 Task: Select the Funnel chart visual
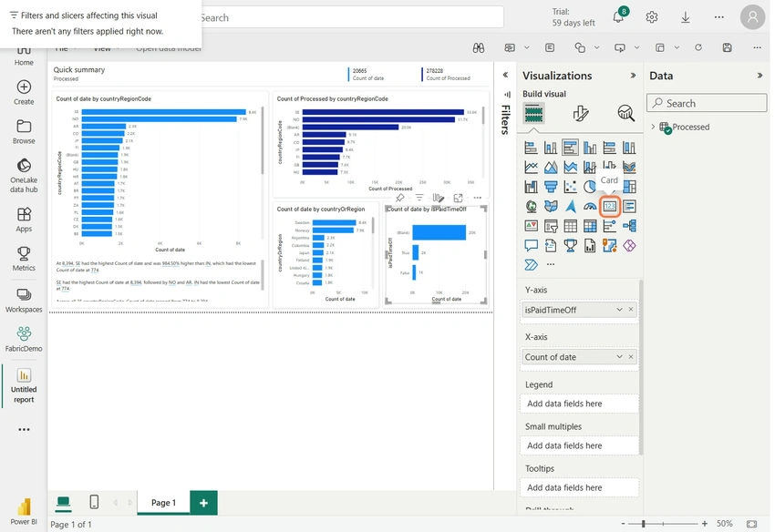(x=551, y=187)
